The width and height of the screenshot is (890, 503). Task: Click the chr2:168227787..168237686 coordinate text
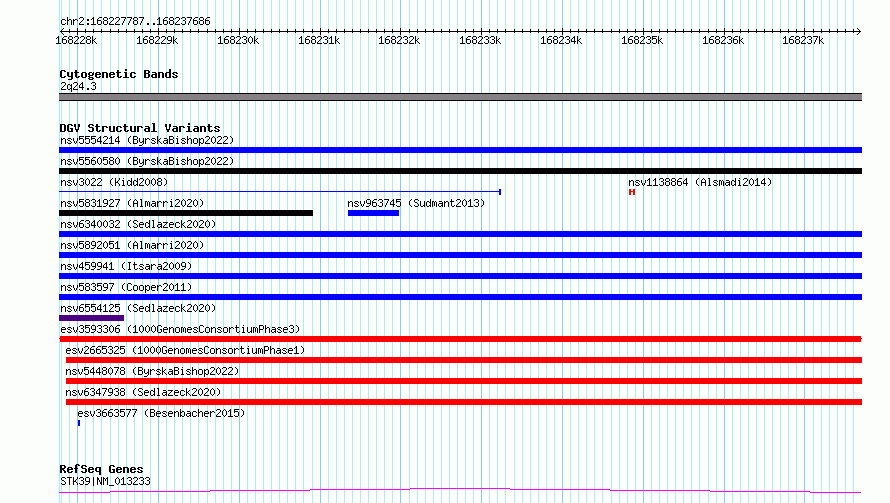pos(135,22)
